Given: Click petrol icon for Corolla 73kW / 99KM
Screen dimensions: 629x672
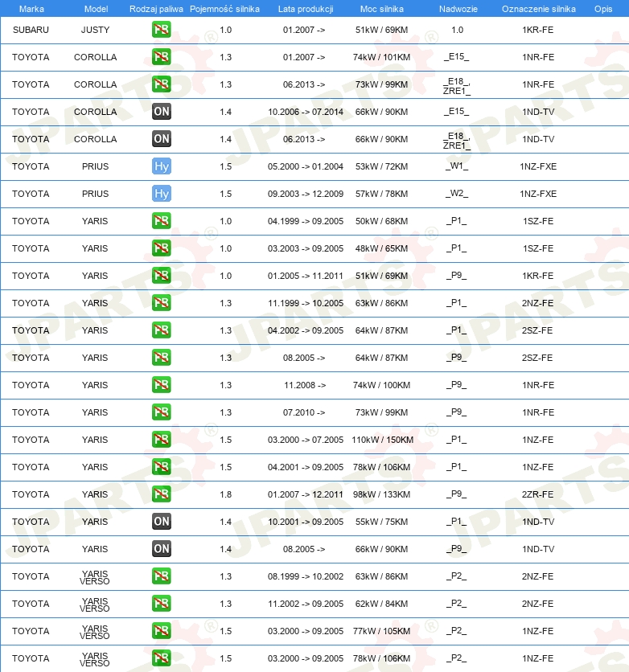Looking at the screenshot, I should 161,84.
